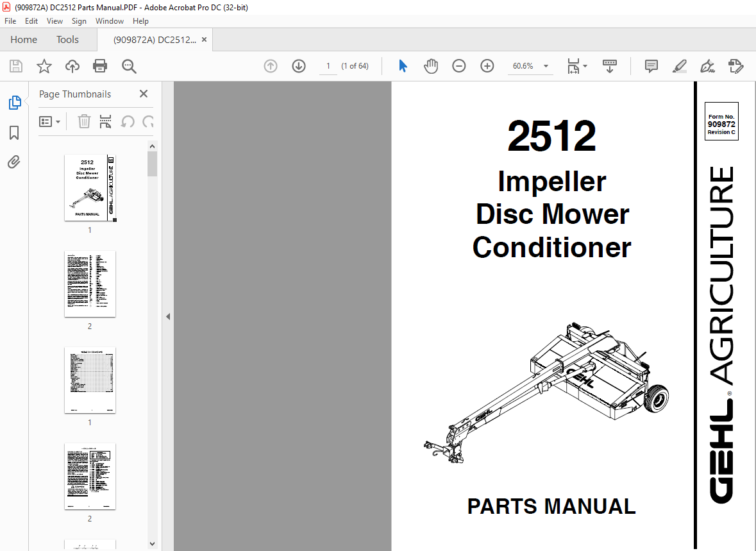
Task: Switch to the Tools tab
Action: [67, 40]
